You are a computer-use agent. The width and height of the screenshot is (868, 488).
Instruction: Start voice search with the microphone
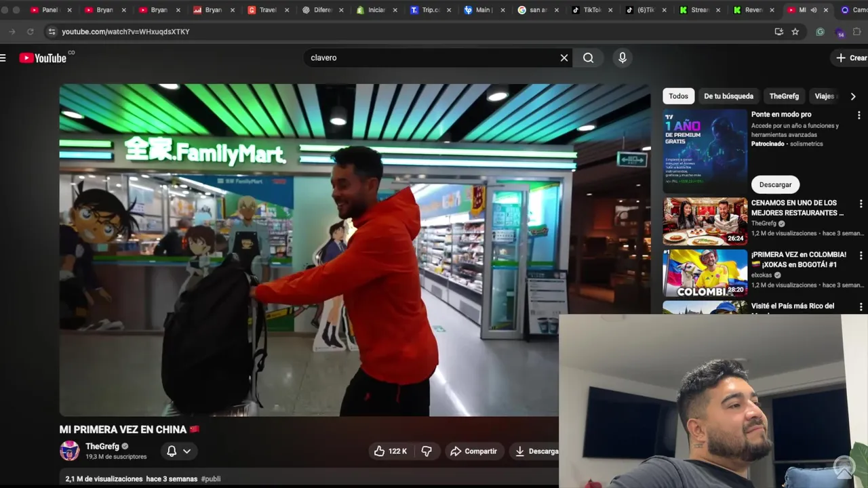coord(622,58)
